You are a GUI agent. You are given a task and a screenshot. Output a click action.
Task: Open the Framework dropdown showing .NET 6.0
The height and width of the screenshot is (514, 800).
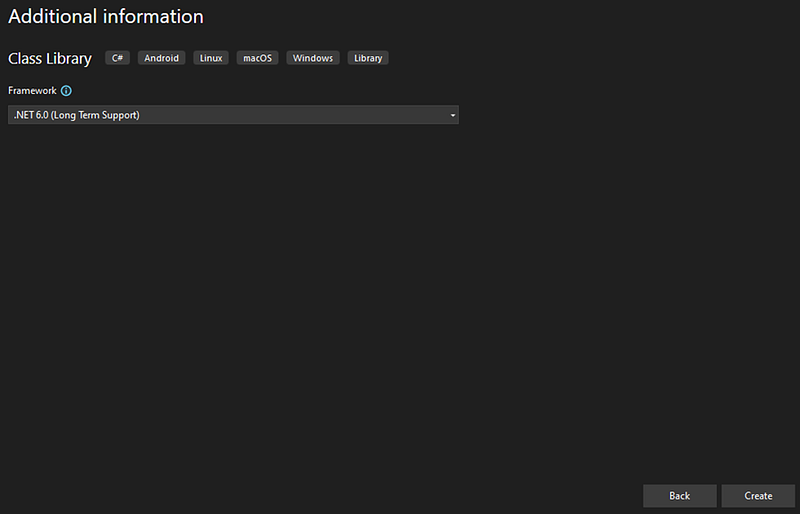233,115
